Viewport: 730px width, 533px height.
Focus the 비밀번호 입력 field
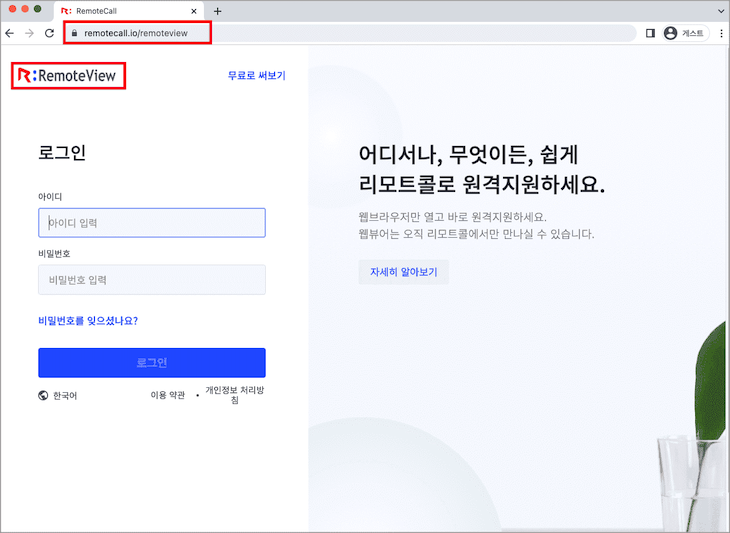pos(152,280)
